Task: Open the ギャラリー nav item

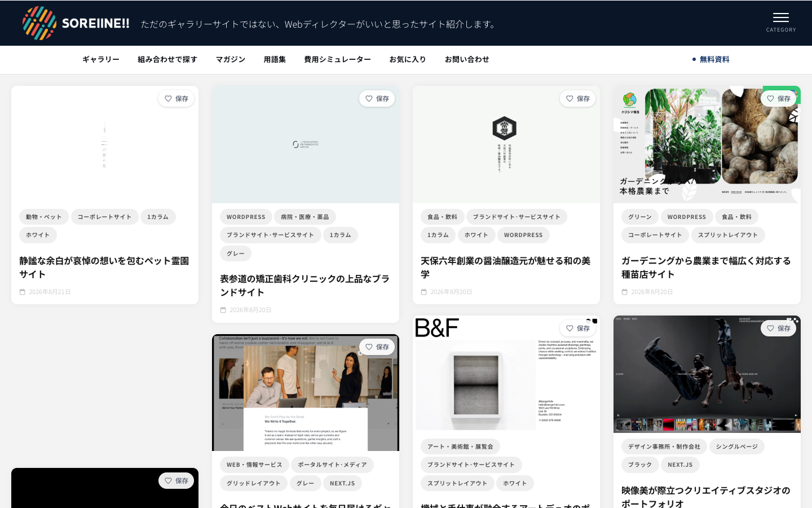Action: click(101, 59)
